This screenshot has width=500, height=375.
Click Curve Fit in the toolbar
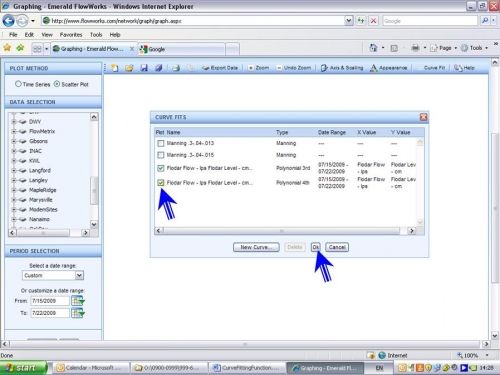(434, 68)
